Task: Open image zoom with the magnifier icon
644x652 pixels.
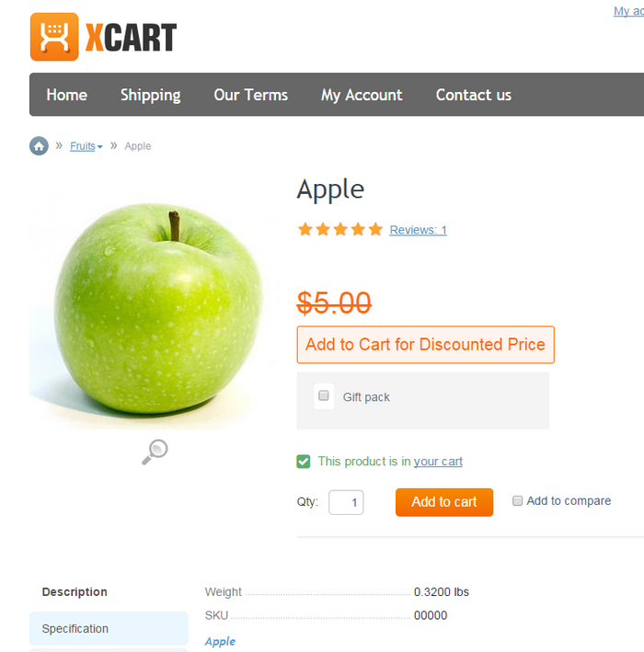Action: (x=155, y=452)
